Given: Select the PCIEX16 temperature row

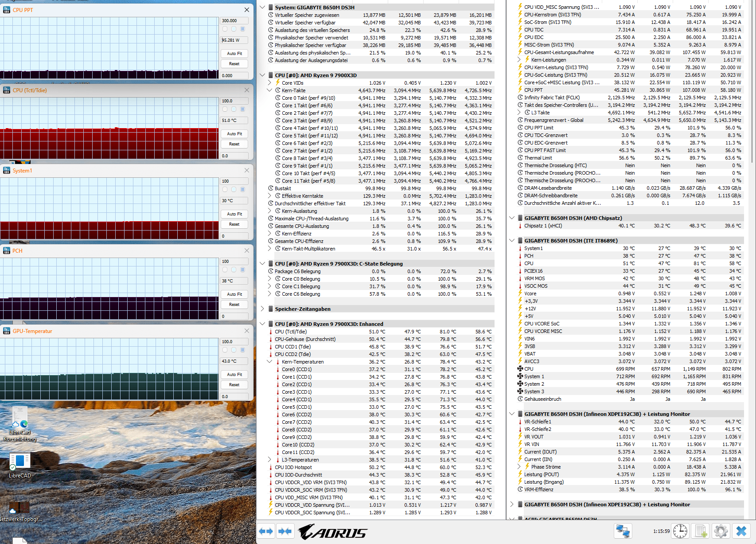Looking at the screenshot, I should click(630, 271).
